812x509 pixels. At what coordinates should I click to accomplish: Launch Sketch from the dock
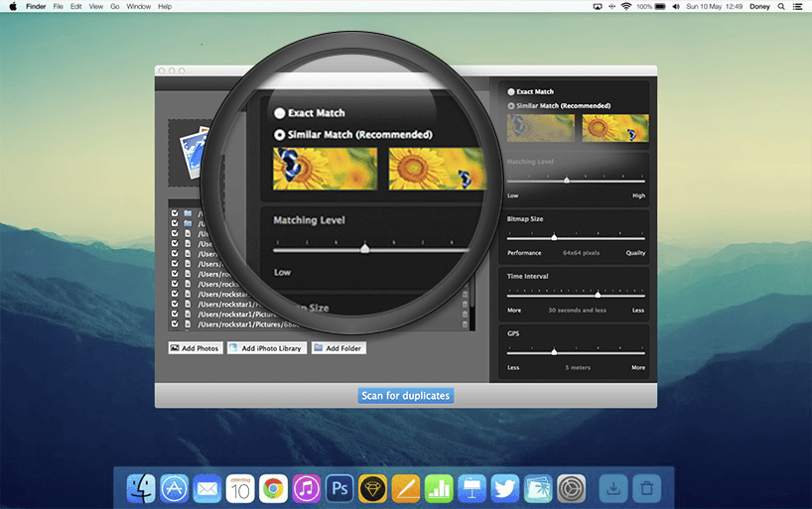tap(372, 488)
